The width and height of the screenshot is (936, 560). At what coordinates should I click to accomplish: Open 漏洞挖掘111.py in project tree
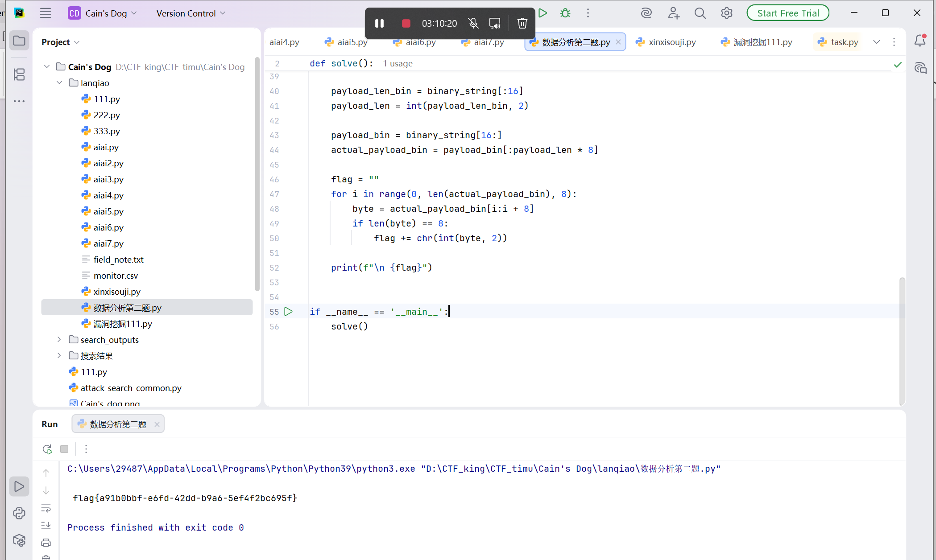click(x=117, y=324)
